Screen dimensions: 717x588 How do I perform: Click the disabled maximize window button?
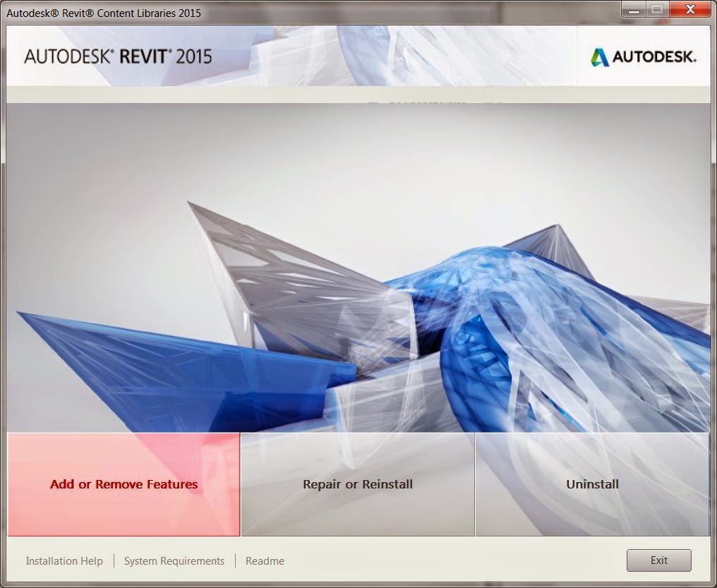click(658, 9)
